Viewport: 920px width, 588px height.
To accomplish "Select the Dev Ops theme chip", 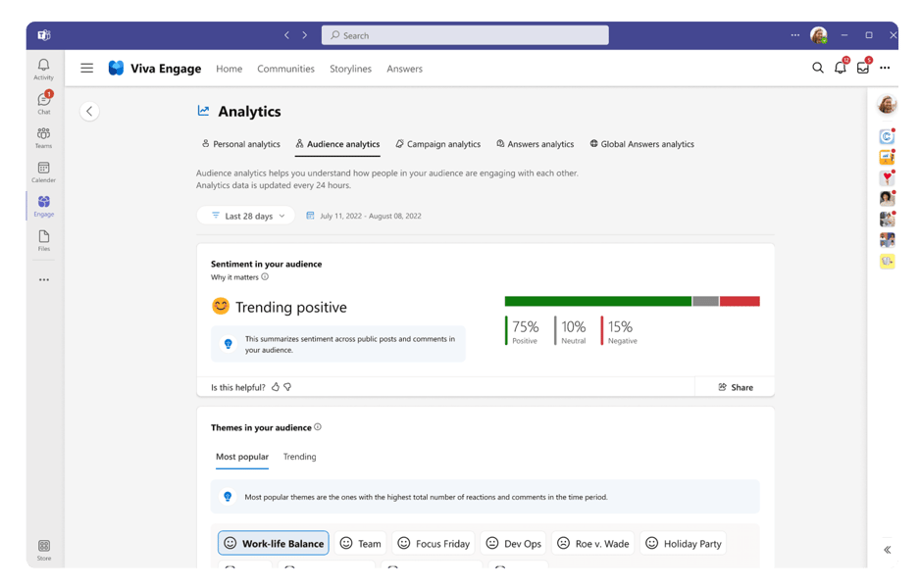I will point(513,544).
